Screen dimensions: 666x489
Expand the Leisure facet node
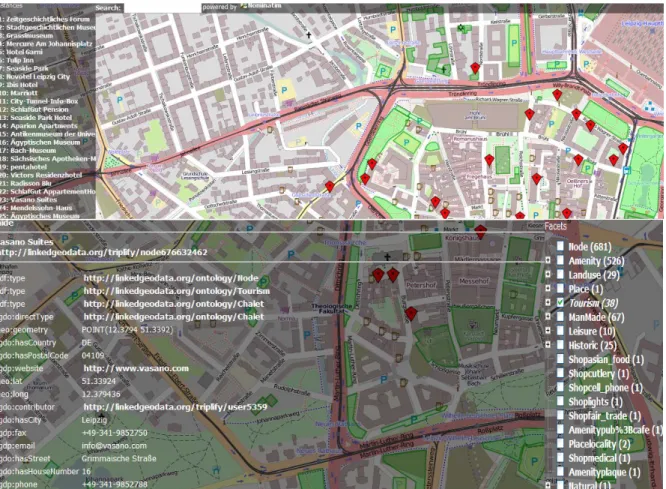pos(548,331)
